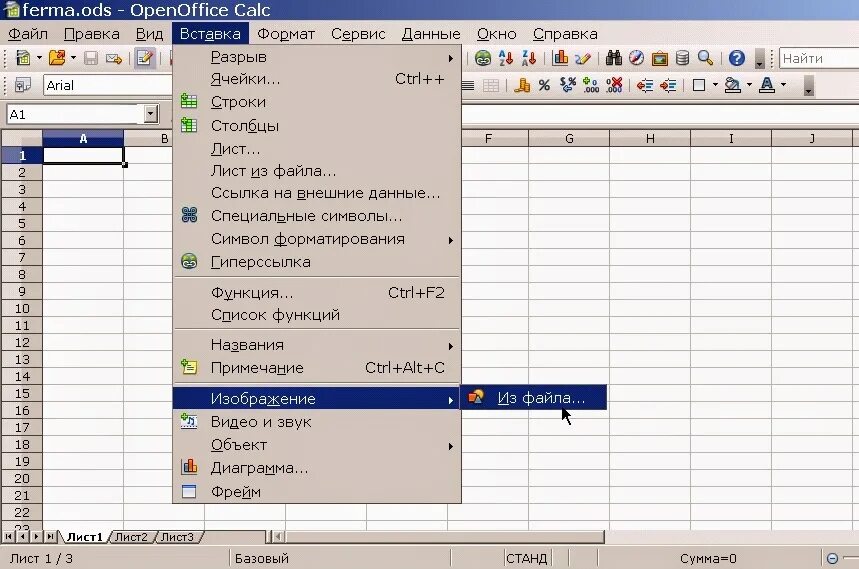Viewport: 859px width, 569px height.
Task: Open the Styles and Formatting icon
Action: click(23, 85)
